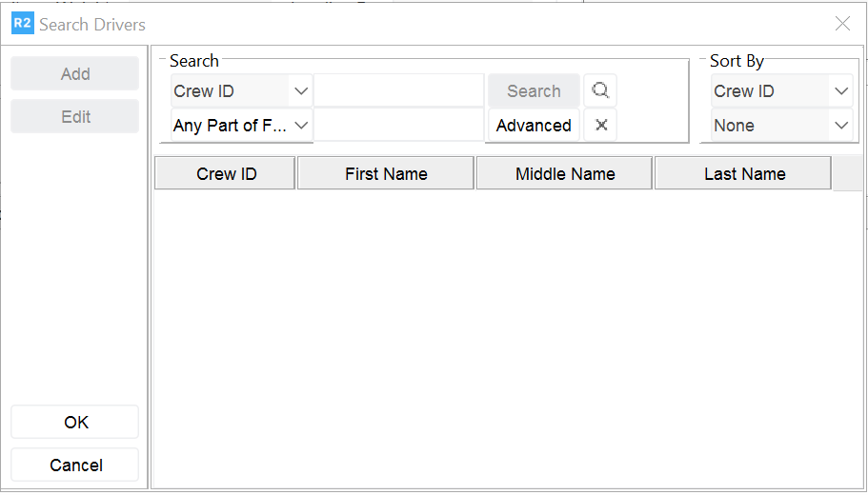Click the First Name column header
The image size is (868, 495).
(x=386, y=174)
